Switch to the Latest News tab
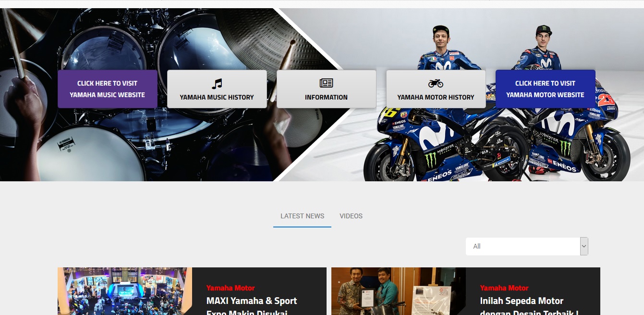This screenshot has height=315, width=644. click(x=303, y=216)
